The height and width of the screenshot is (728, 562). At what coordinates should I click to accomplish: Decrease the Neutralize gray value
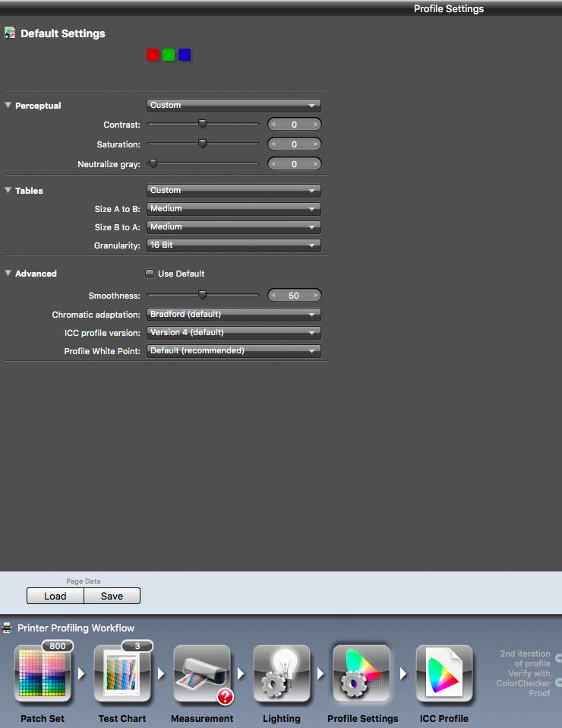(273, 164)
